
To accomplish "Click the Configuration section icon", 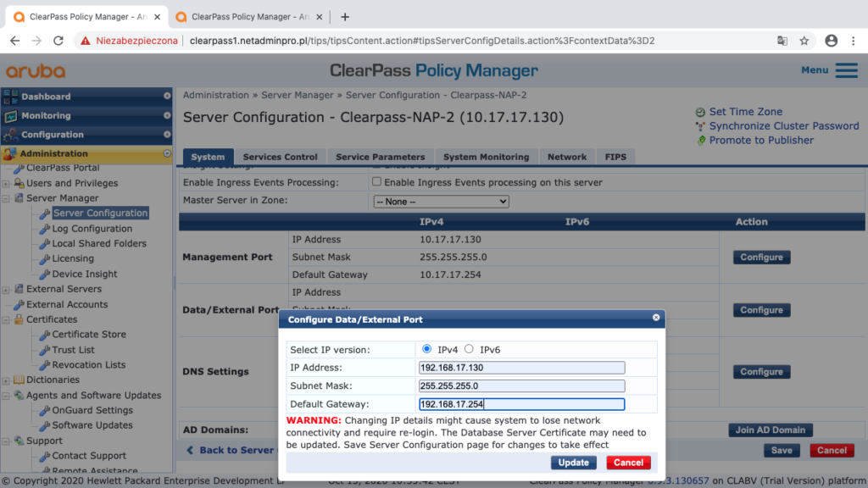I will [x=10, y=135].
